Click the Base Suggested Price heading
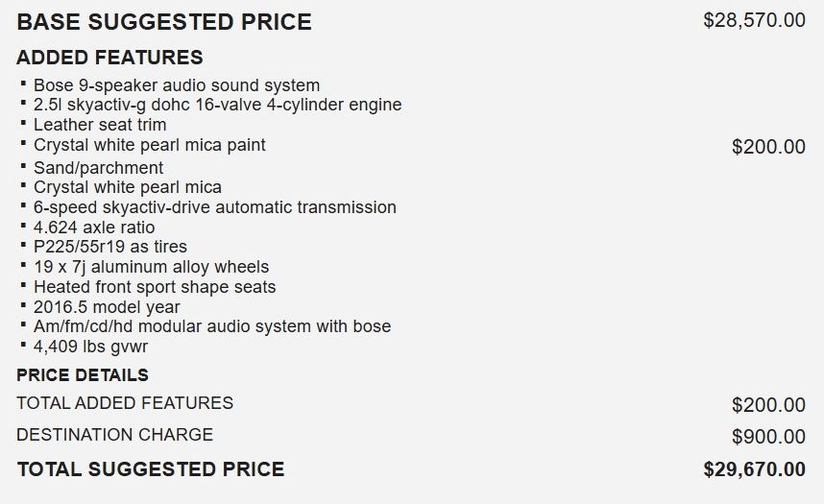The height and width of the screenshot is (504, 824). click(x=164, y=22)
